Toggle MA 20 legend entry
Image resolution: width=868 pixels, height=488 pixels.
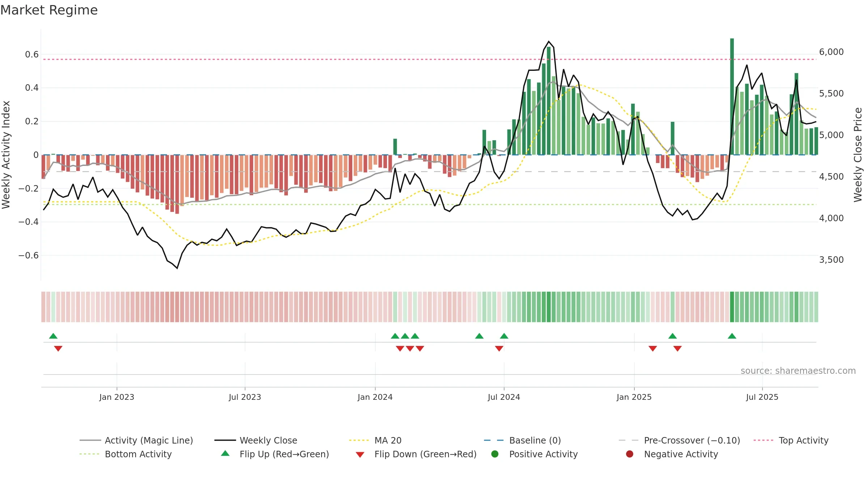(x=375, y=440)
